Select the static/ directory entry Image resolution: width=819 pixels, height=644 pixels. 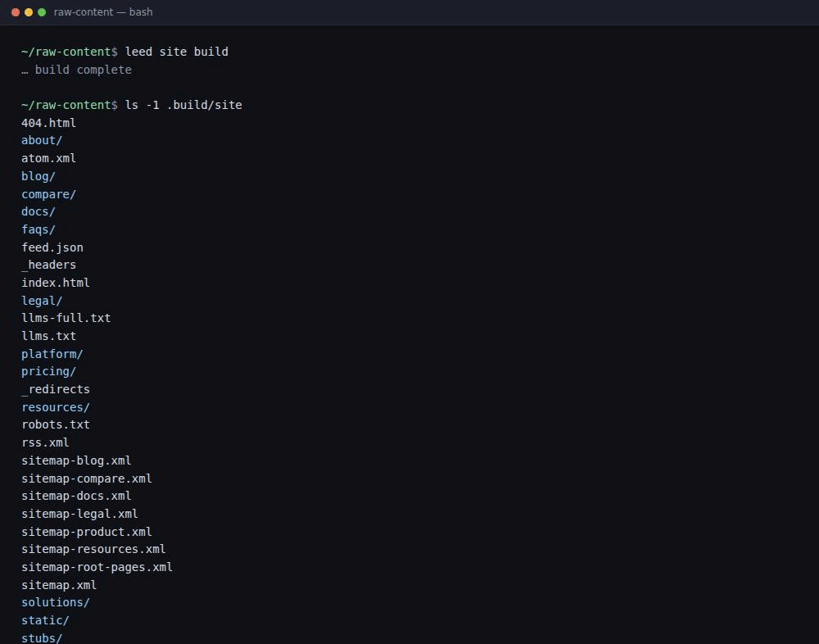pyautogui.click(x=45, y=620)
